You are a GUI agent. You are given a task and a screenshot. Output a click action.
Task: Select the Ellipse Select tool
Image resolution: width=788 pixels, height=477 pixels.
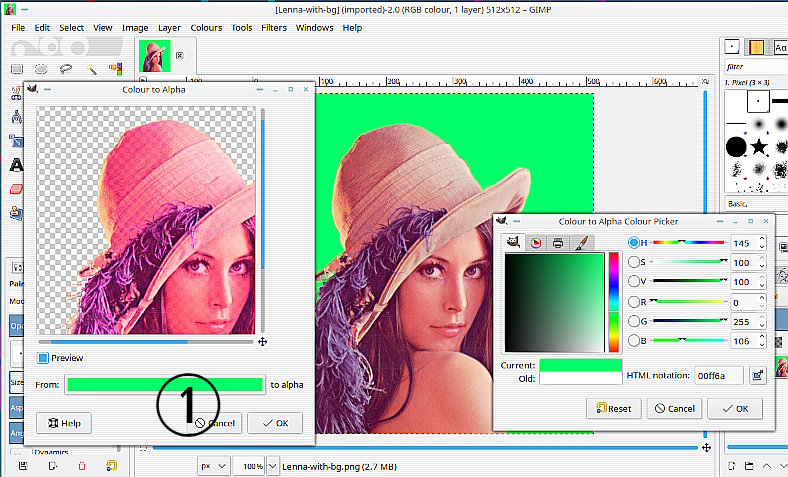coord(42,69)
